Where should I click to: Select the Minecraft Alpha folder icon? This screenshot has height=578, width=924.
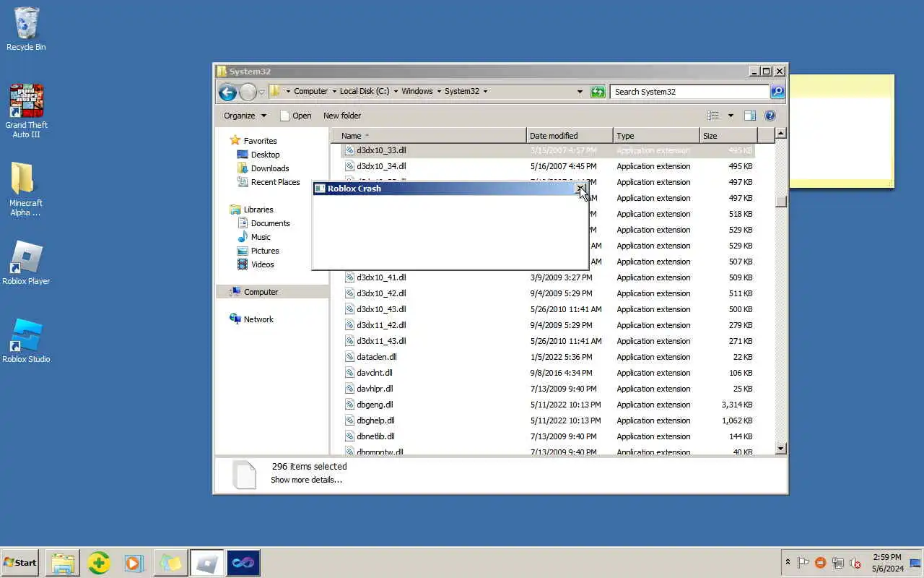pos(25,189)
